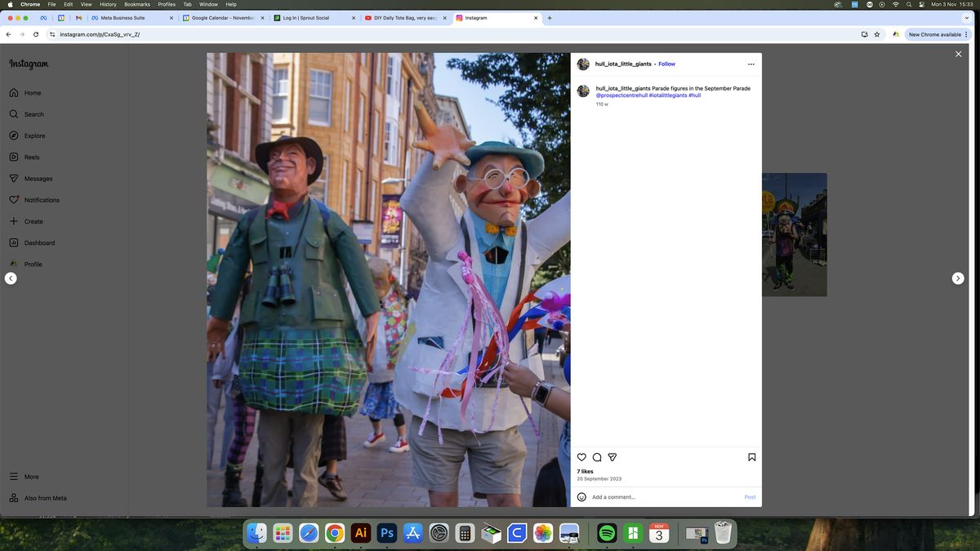Click the comment speech bubble icon
This screenshot has width=980, height=551.
coord(597,457)
